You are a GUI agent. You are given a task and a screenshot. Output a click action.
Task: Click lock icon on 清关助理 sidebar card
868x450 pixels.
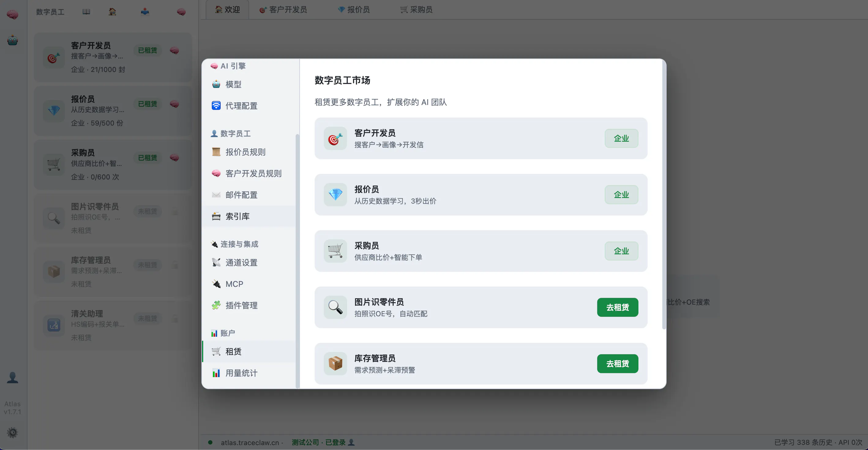point(174,319)
